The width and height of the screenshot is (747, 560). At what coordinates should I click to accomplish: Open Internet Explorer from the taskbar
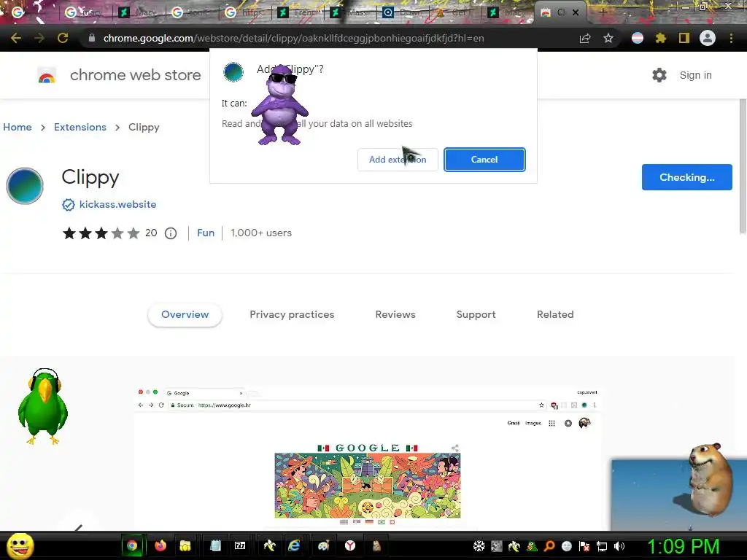(294, 545)
